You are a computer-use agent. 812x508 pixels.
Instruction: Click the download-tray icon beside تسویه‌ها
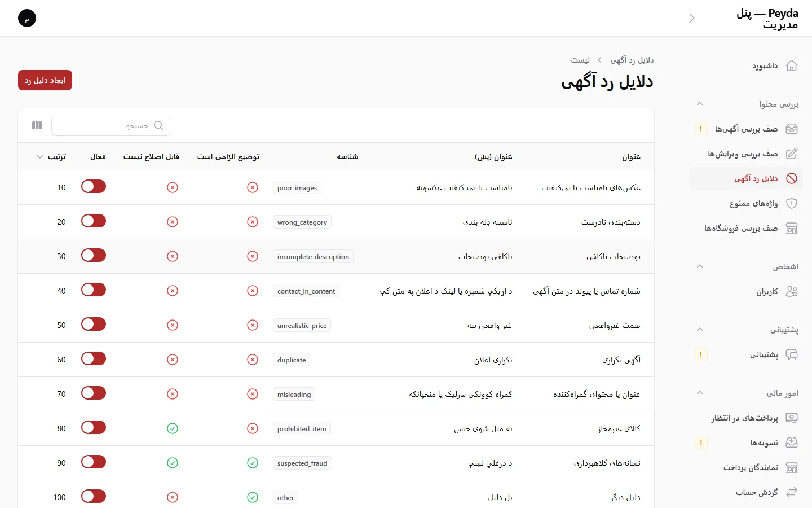792,443
